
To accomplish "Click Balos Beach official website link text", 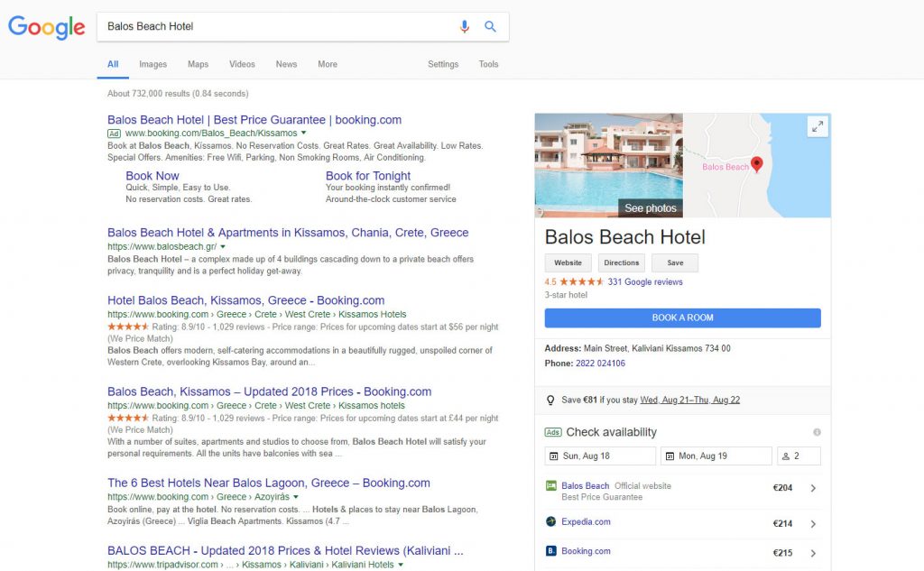I will tap(585, 485).
